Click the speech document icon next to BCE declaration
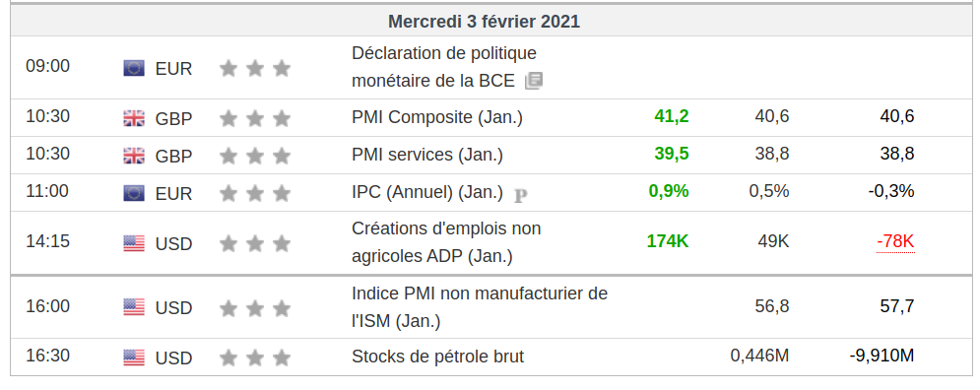The image size is (980, 390). pyautogui.click(x=534, y=81)
